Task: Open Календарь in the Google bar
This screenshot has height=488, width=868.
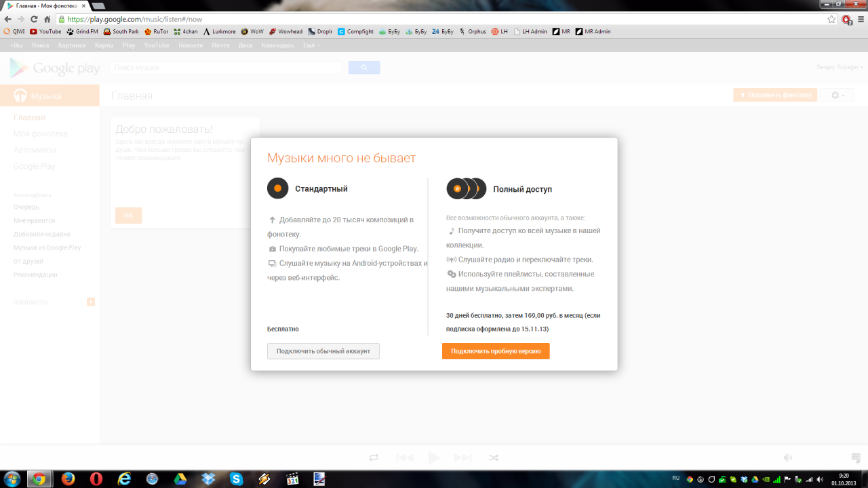Action: pos(278,45)
